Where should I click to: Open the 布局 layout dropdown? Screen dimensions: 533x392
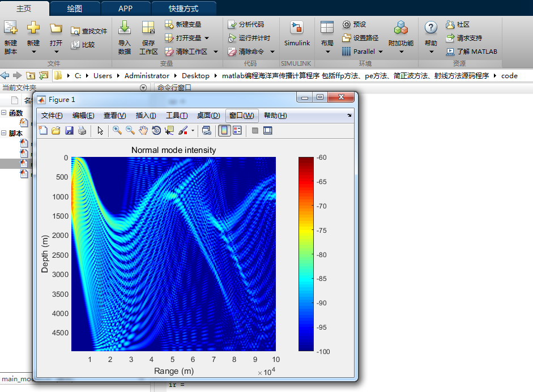327,37
